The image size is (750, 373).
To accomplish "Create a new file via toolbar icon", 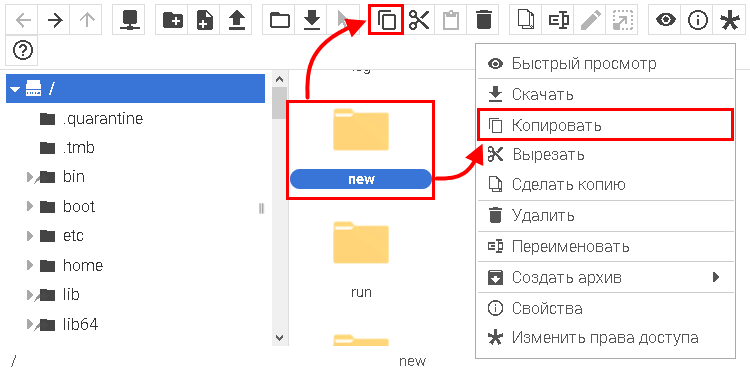I will tap(204, 20).
